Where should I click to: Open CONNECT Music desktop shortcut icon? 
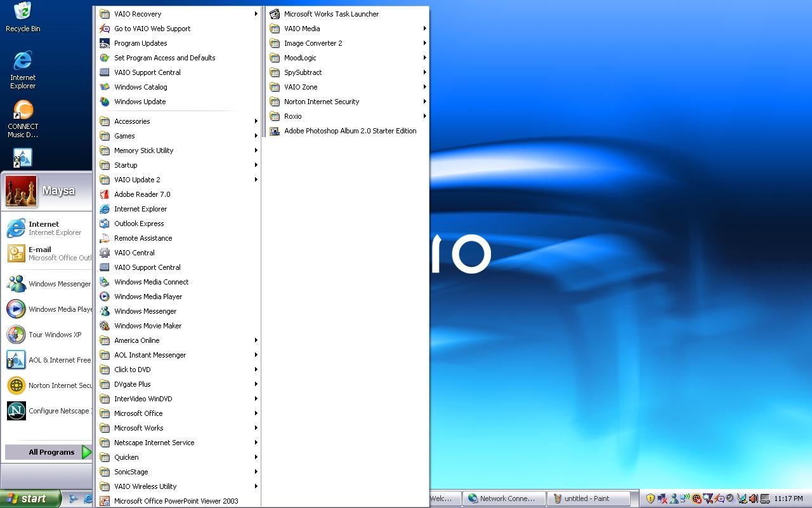[x=23, y=119]
